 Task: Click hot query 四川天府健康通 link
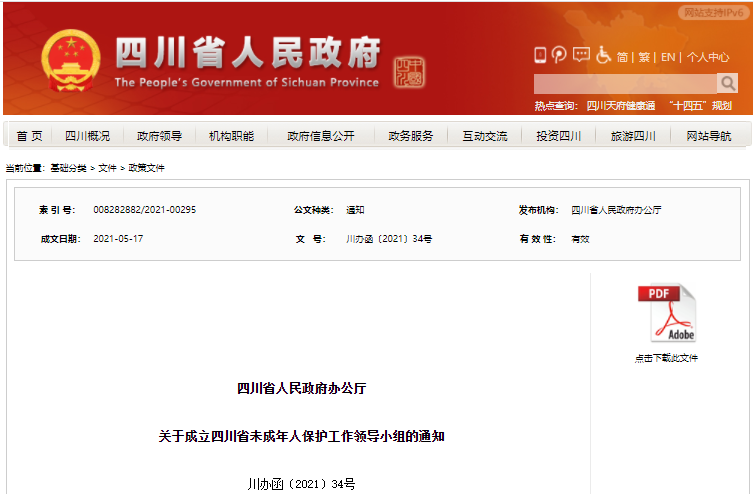pos(620,105)
